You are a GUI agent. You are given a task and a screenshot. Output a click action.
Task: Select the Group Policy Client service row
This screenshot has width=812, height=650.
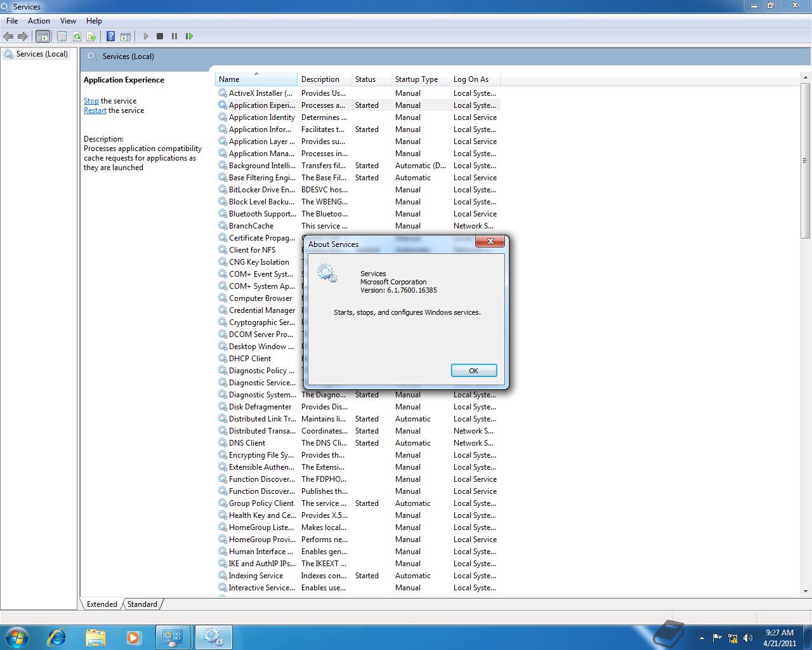[358, 503]
